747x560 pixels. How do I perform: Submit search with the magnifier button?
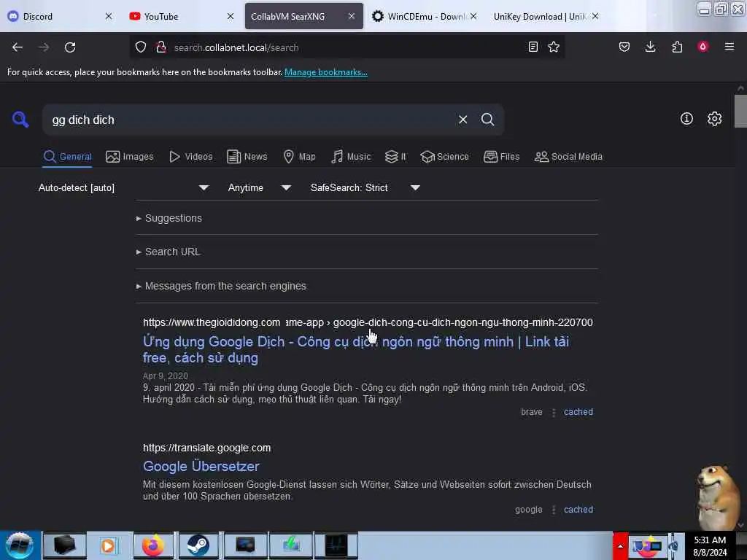pyautogui.click(x=487, y=120)
